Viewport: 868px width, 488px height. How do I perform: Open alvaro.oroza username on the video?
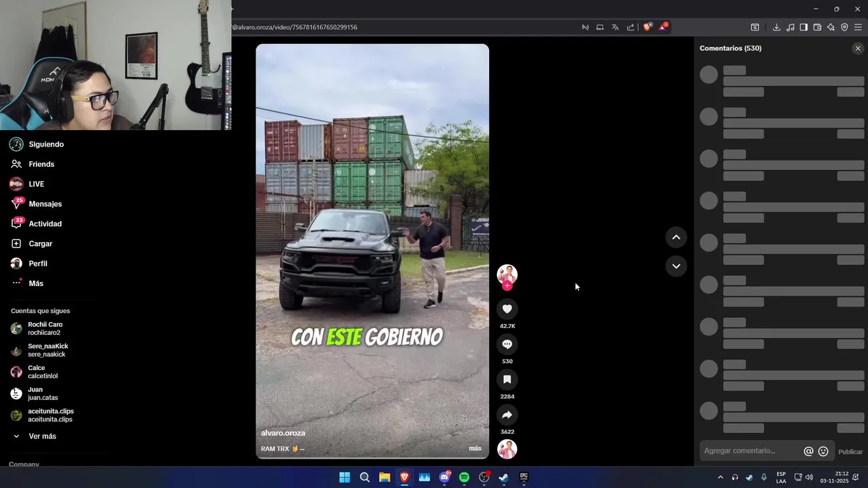pos(283,433)
